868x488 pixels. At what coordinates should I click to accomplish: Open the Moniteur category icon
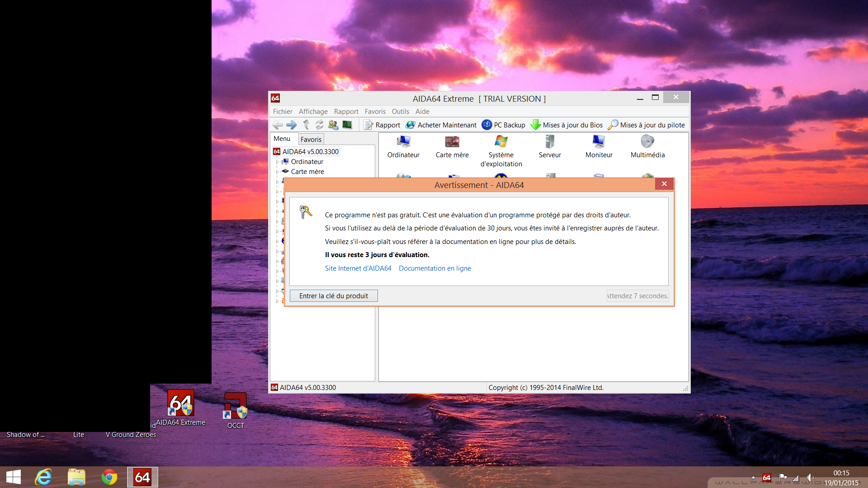[x=599, y=147]
